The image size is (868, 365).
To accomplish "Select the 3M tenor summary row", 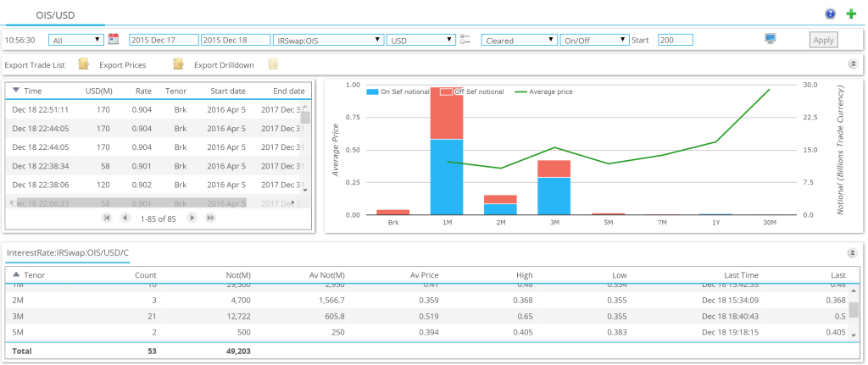I will [427, 317].
